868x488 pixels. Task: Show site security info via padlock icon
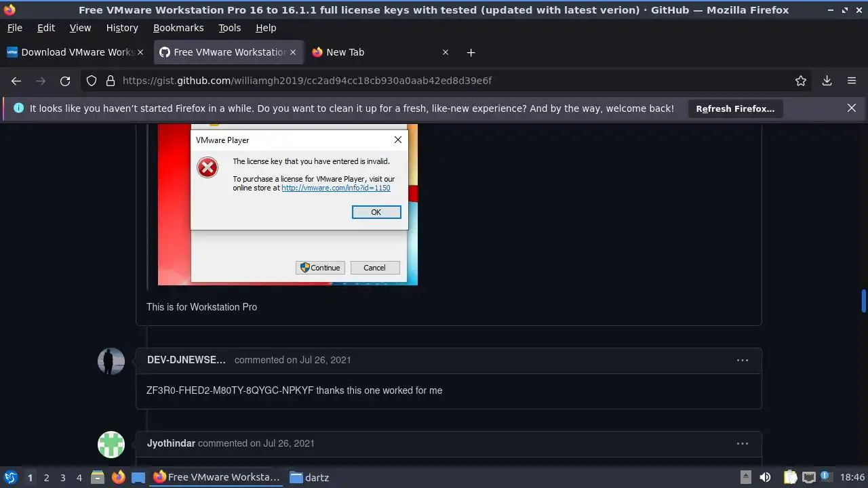pos(111,81)
